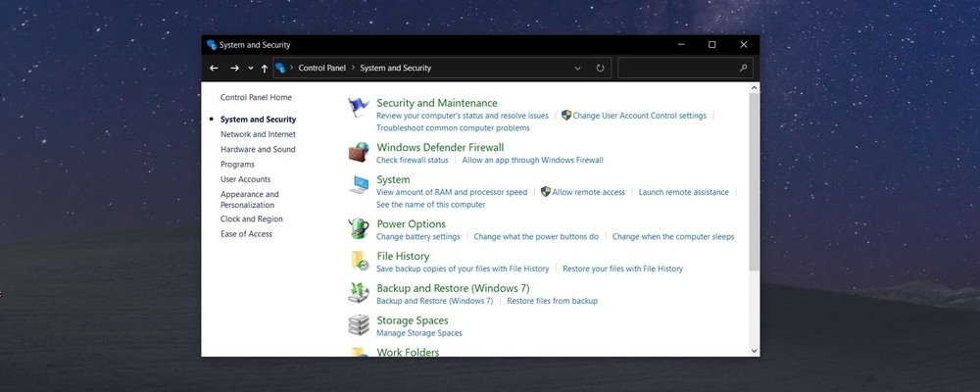Open the System heading link

393,180
